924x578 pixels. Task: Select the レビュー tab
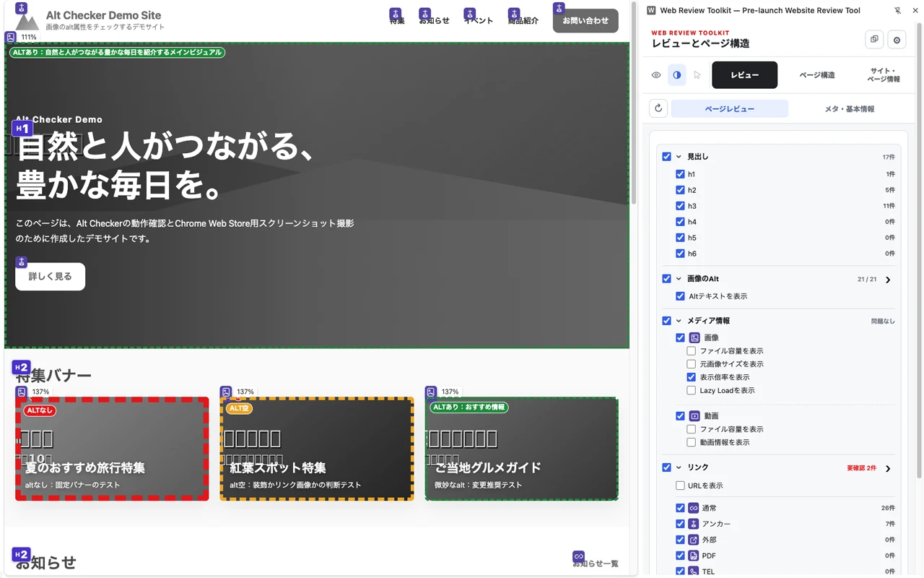(745, 75)
